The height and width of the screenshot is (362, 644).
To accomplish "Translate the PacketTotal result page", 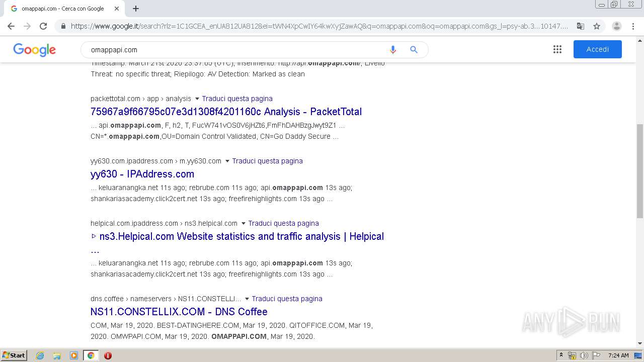I will point(237,99).
